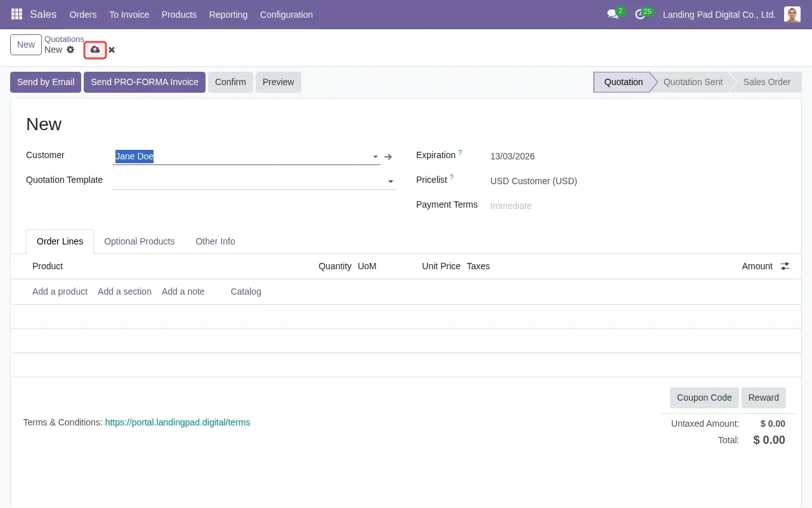Open the Customer dropdown
The height and width of the screenshot is (508, 812).
point(375,157)
